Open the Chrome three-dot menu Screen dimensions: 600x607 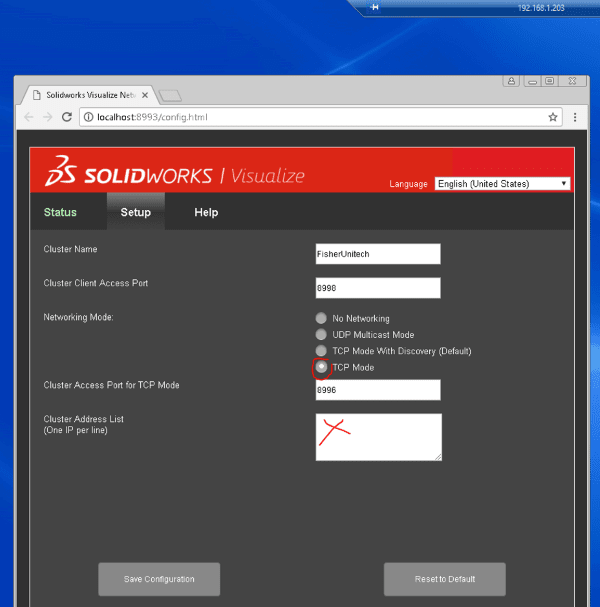[x=575, y=117]
